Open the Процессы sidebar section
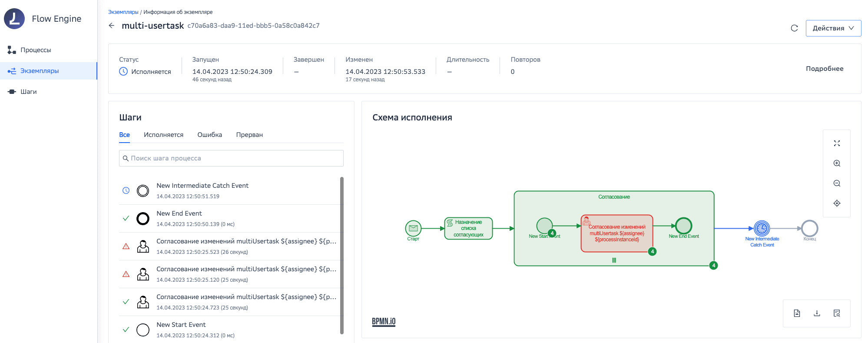Viewport: 868px width, 343px height. click(x=48, y=50)
